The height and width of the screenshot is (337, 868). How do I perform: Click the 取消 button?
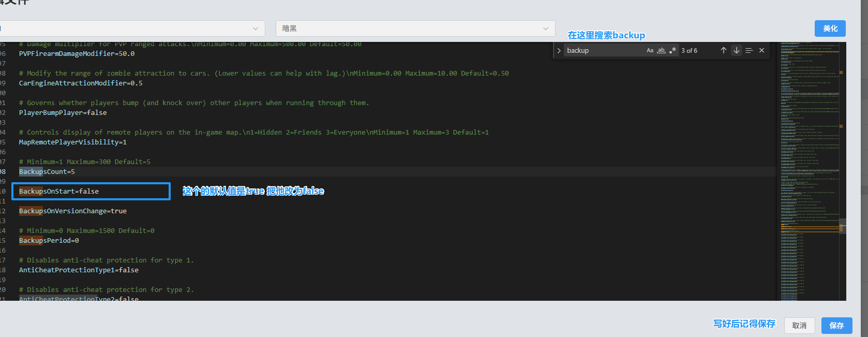[799, 326]
